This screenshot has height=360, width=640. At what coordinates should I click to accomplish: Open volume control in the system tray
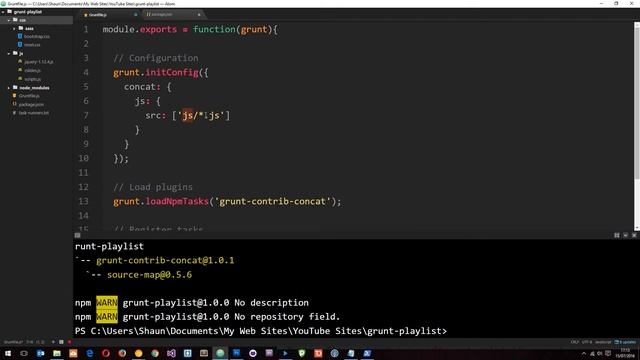tap(600, 353)
